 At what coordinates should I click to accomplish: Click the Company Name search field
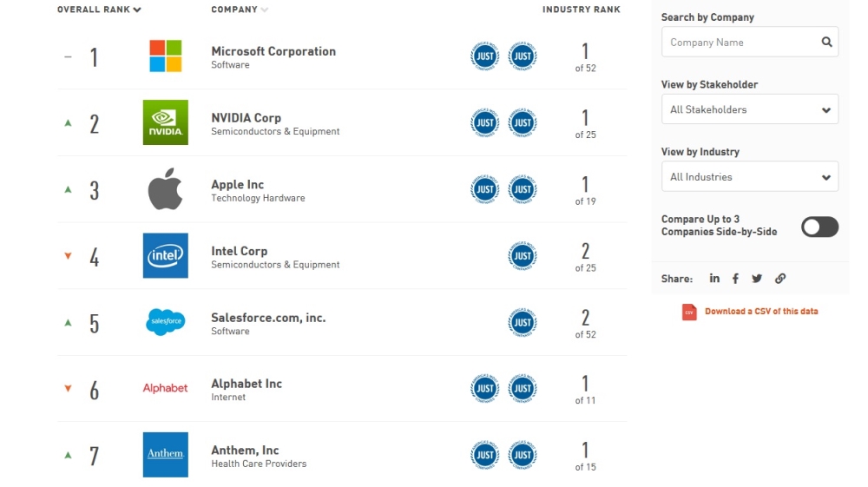tap(740, 42)
